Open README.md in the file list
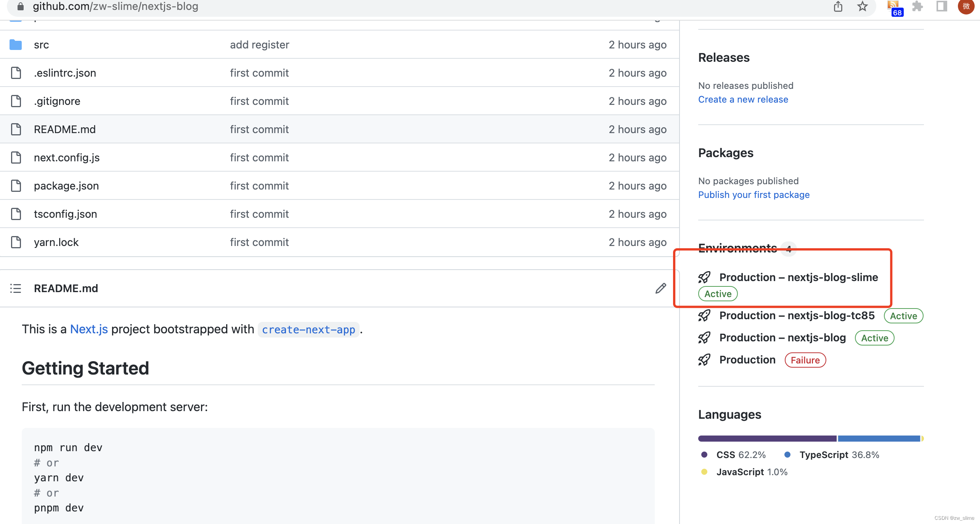The height and width of the screenshot is (524, 980). (65, 129)
